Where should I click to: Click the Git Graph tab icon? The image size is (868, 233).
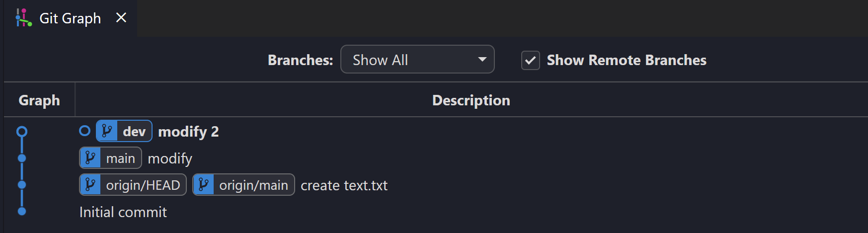[x=23, y=18]
